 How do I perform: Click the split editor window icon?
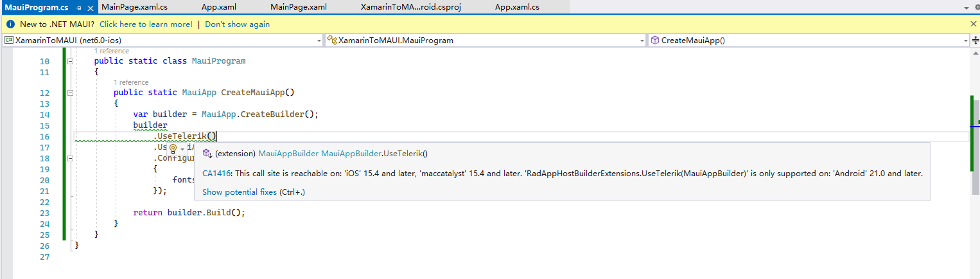(975, 40)
